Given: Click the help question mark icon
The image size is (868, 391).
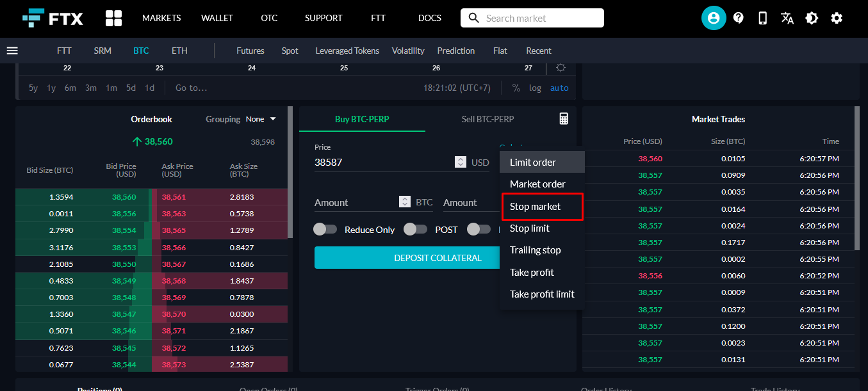Looking at the screenshot, I should coord(738,18).
